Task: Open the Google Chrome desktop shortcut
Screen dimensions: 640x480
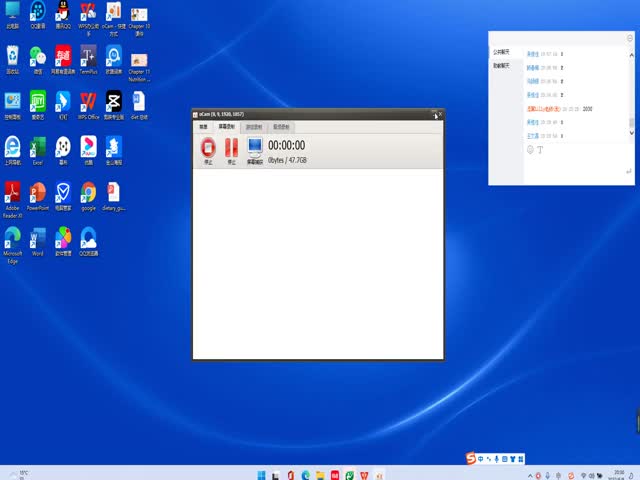Action: [x=88, y=193]
